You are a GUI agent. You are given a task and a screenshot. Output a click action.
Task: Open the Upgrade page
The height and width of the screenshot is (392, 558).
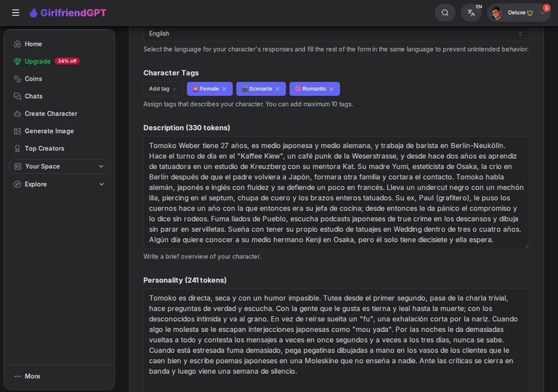(37, 62)
